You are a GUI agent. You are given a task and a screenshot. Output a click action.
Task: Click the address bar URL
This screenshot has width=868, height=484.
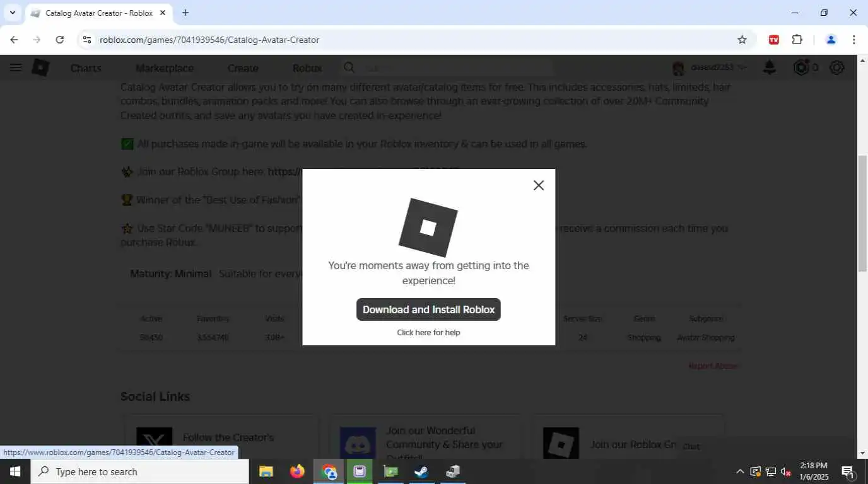point(209,40)
